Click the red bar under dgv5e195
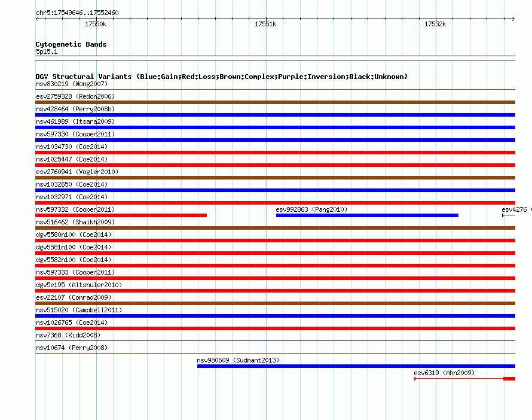This screenshot has height=420, width=532. click(x=275, y=291)
